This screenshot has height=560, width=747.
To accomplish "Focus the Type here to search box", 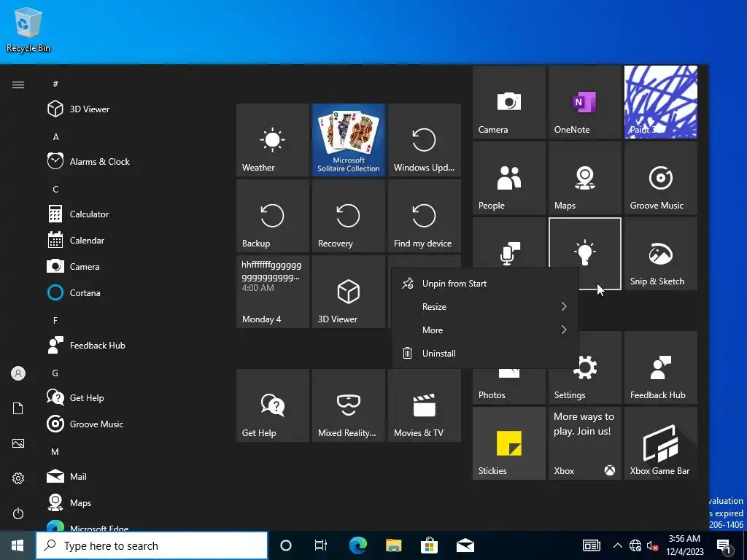I will (152, 545).
